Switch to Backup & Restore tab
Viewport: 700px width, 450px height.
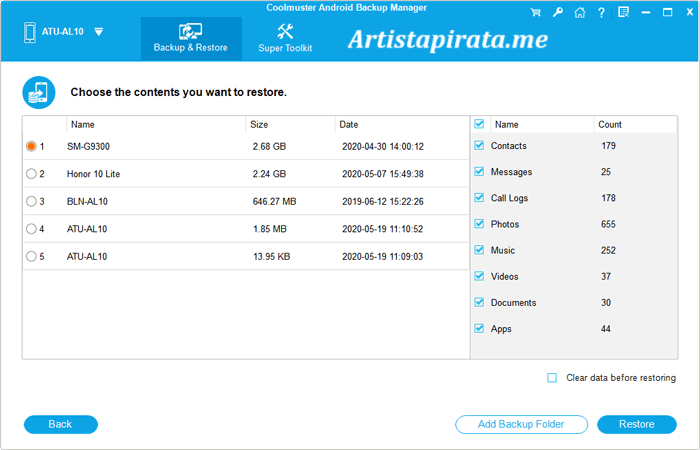tap(191, 38)
